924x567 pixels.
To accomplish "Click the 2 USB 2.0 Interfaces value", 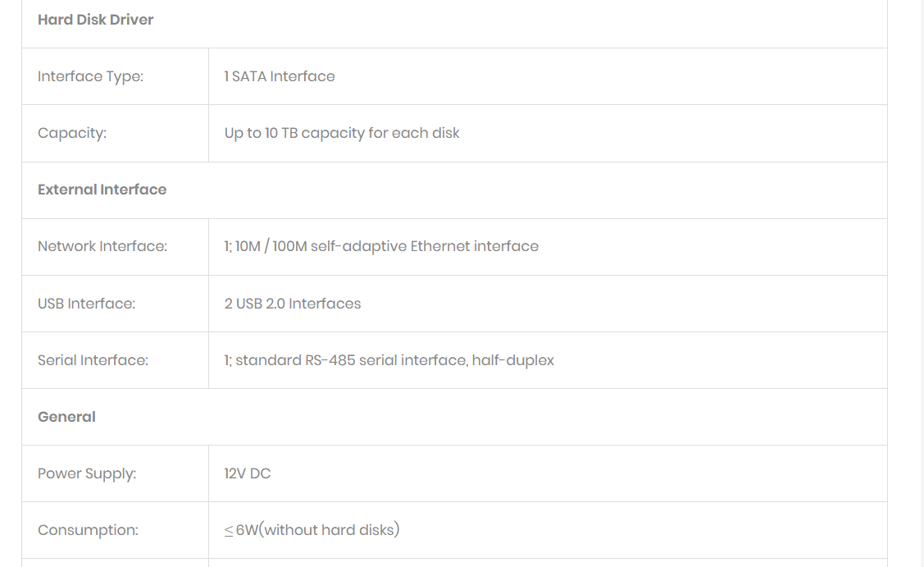I will coord(293,304).
